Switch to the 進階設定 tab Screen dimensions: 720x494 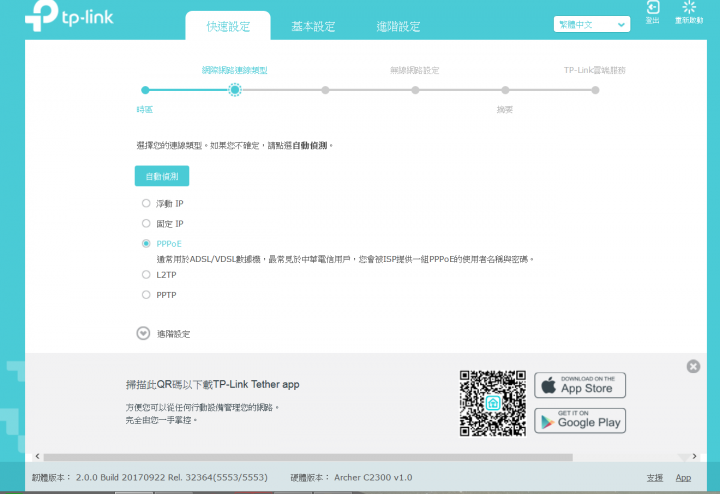[398, 26]
